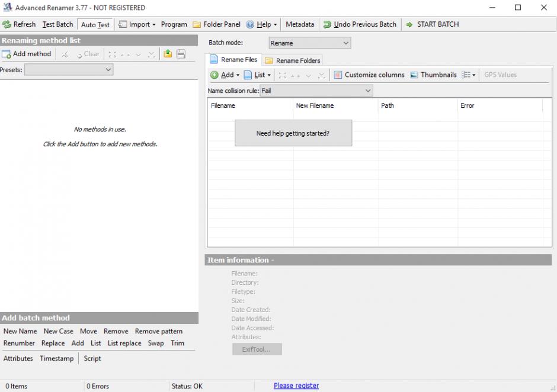Viewport: 557px width, 392px height.
Task: Expand the Import menu
Action: pyautogui.click(x=137, y=24)
